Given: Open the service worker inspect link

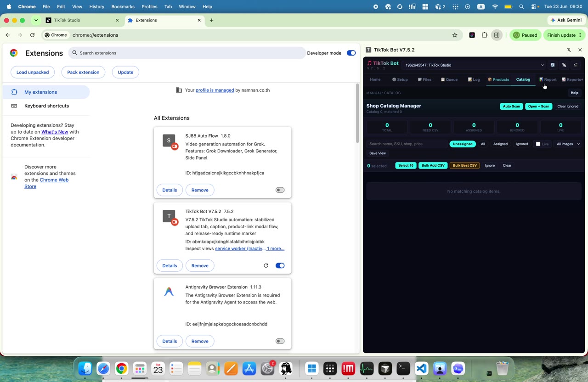Looking at the screenshot, I should point(240,248).
